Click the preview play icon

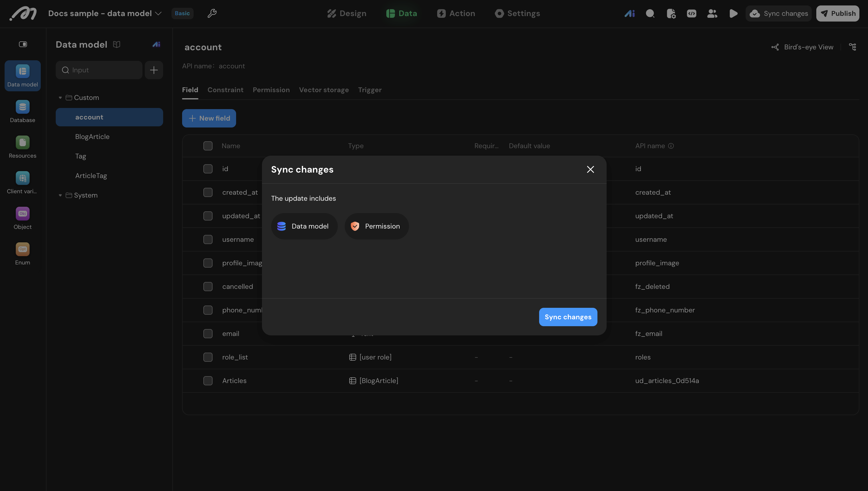[x=733, y=13]
